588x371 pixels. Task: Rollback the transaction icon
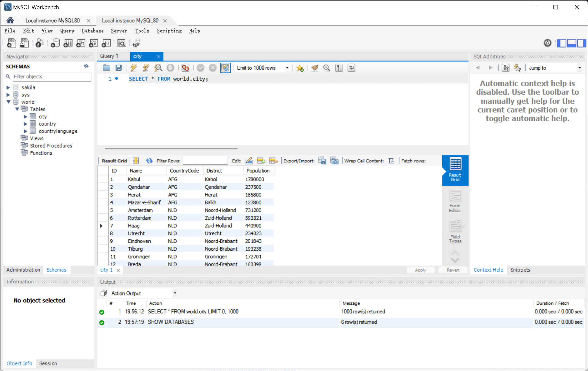[213, 68]
